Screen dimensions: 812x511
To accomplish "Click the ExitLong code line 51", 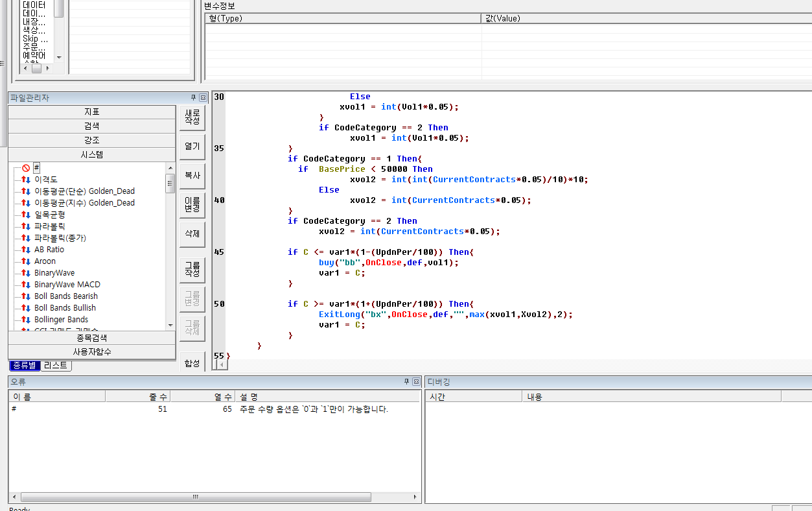I will click(x=446, y=315).
